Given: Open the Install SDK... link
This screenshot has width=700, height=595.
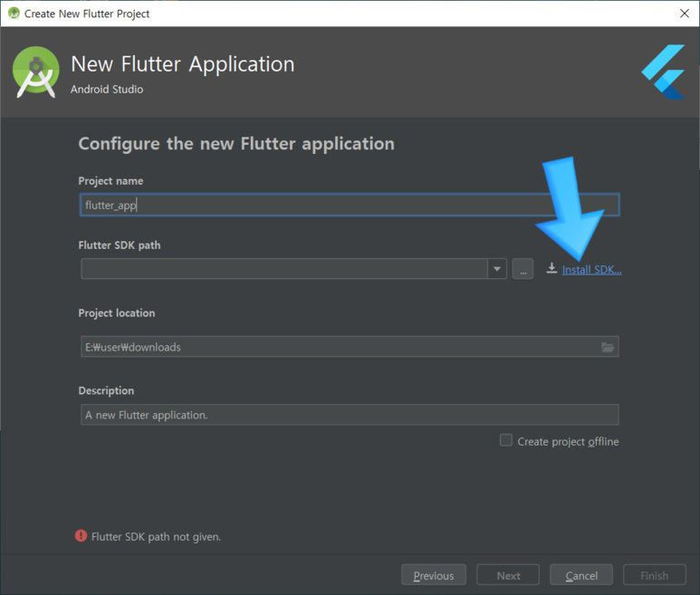Looking at the screenshot, I should (591, 270).
